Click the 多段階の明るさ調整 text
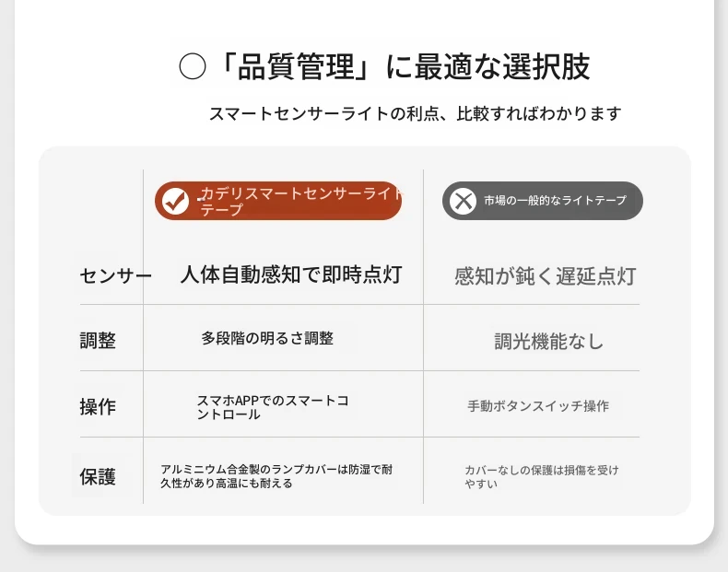This screenshot has height=572, width=728. (x=267, y=338)
